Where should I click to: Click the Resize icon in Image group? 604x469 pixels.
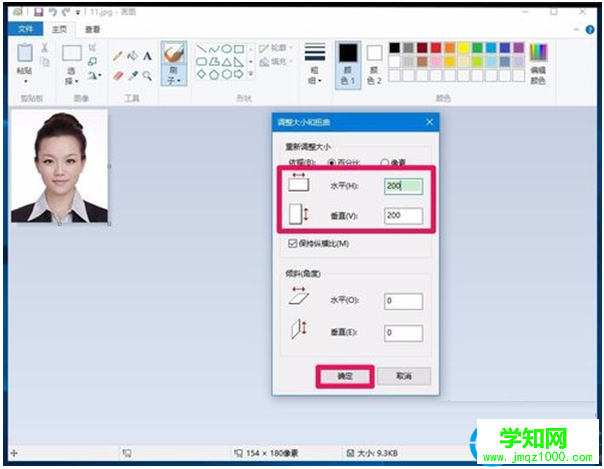coord(92,61)
